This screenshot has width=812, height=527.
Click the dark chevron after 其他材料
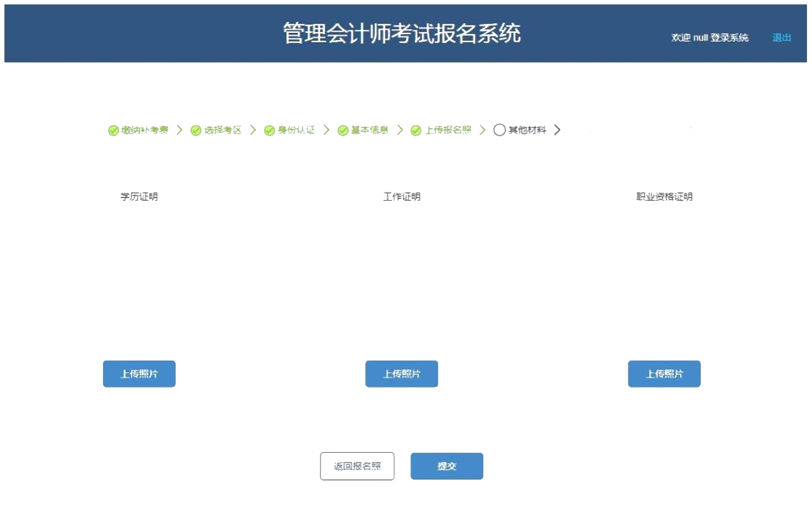pos(557,130)
